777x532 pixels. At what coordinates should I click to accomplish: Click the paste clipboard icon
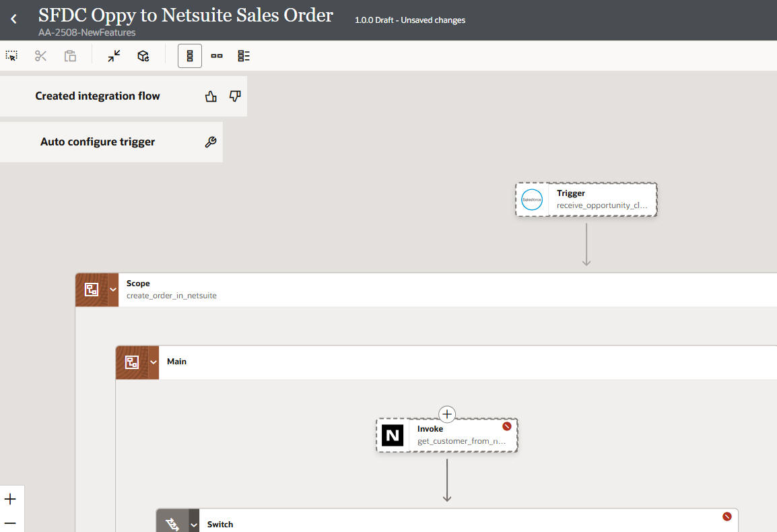(70, 56)
